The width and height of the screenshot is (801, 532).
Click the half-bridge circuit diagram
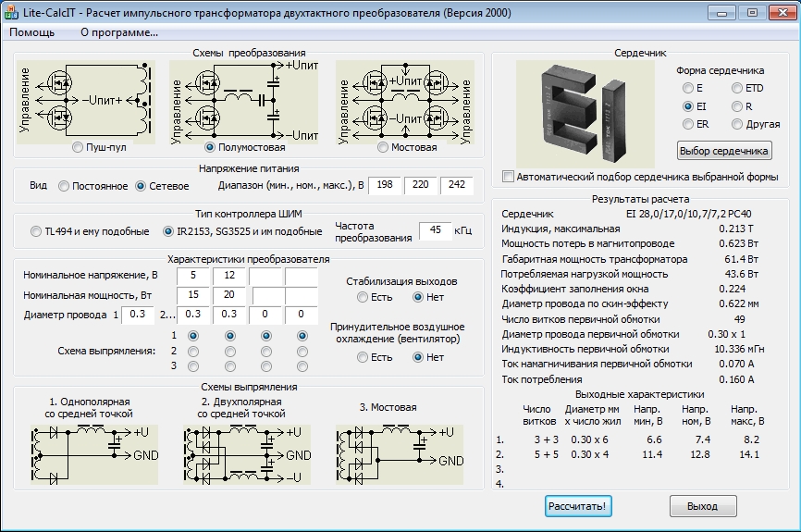coord(244,102)
